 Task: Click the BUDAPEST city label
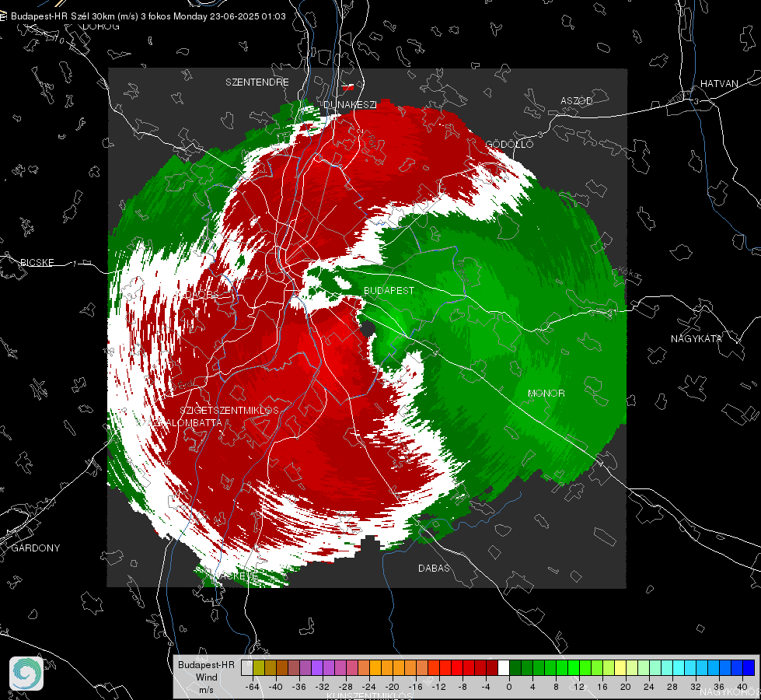(x=389, y=290)
